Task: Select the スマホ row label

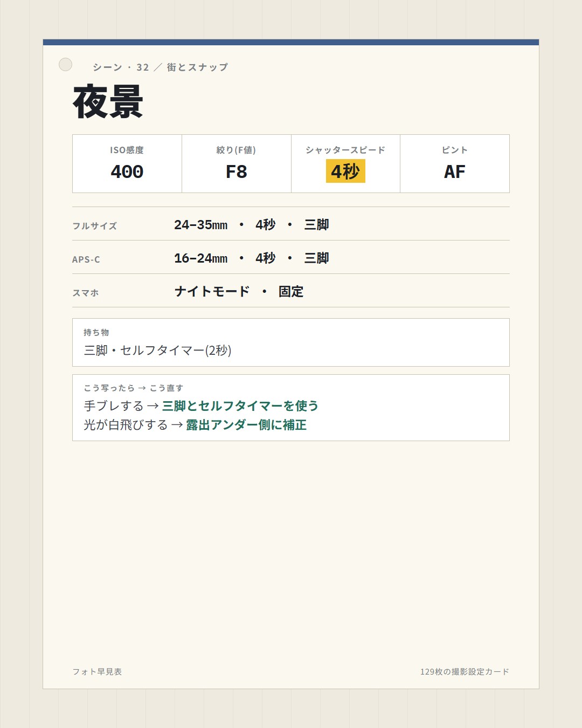Action: (86, 293)
